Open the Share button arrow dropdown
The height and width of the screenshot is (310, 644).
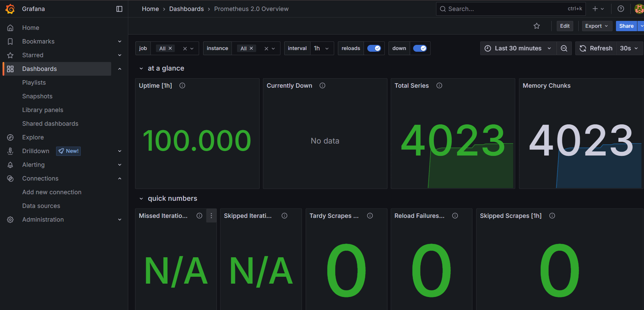[x=641, y=26]
